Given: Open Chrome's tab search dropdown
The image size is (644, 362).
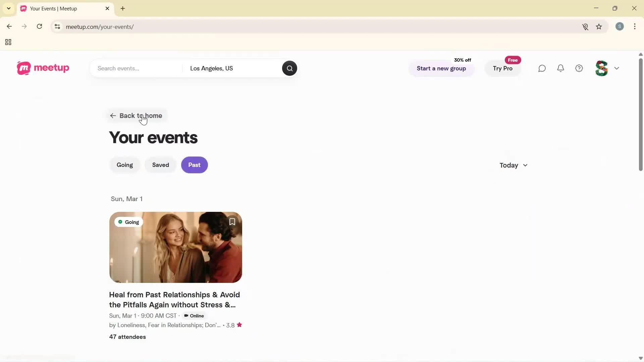Looking at the screenshot, I should coord(8,8).
